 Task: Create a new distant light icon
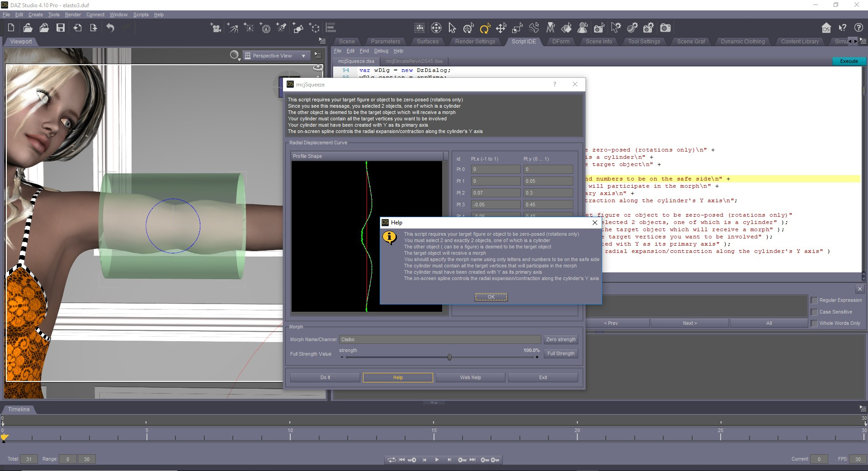(x=232, y=28)
